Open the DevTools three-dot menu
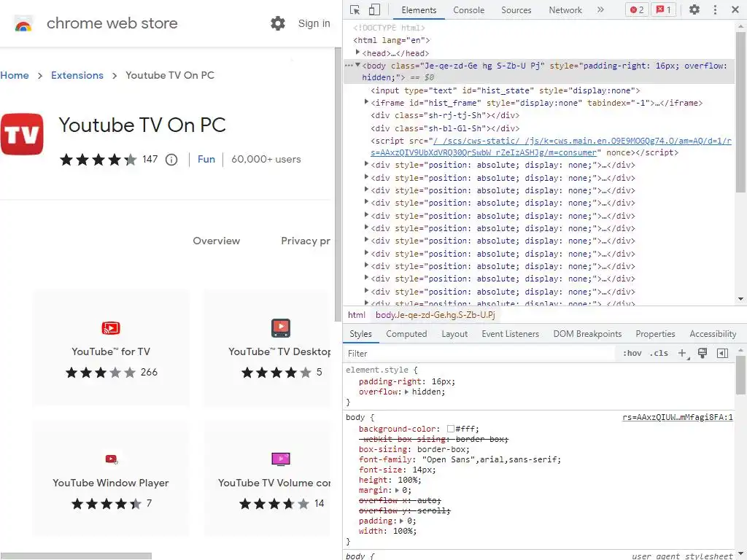 coord(715,9)
